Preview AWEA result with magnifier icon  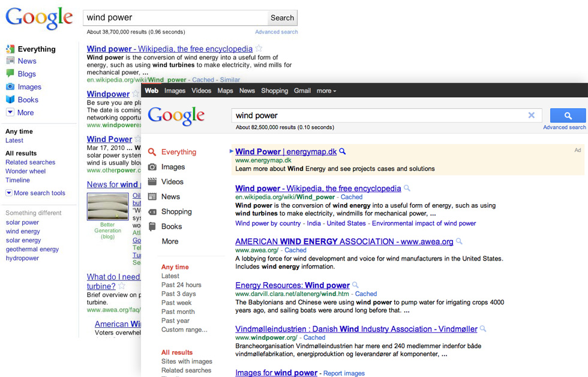pyautogui.click(x=460, y=241)
